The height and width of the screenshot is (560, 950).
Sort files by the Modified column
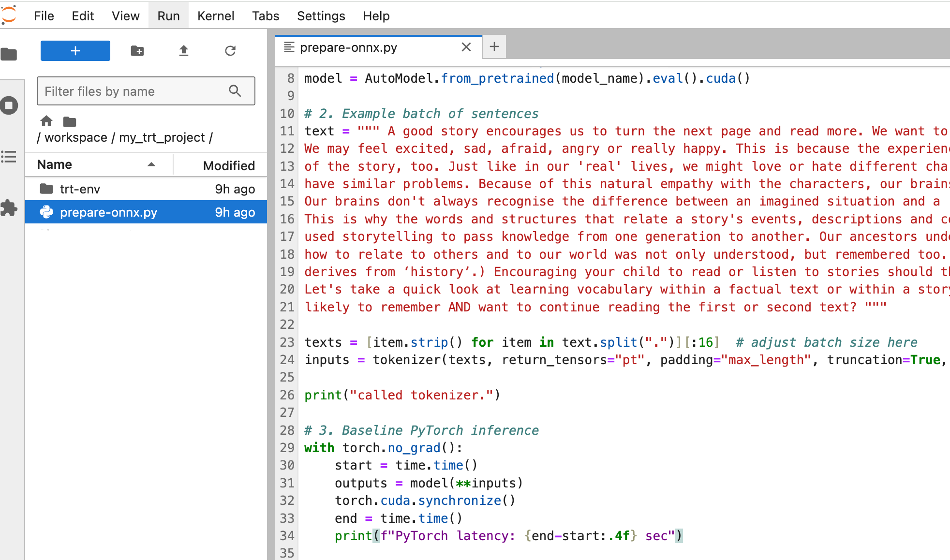pyautogui.click(x=228, y=165)
